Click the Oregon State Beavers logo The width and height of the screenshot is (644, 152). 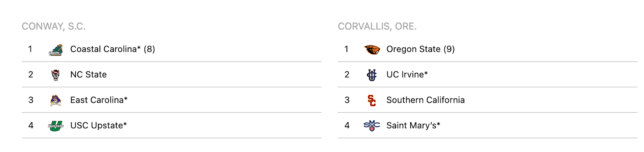372,49
